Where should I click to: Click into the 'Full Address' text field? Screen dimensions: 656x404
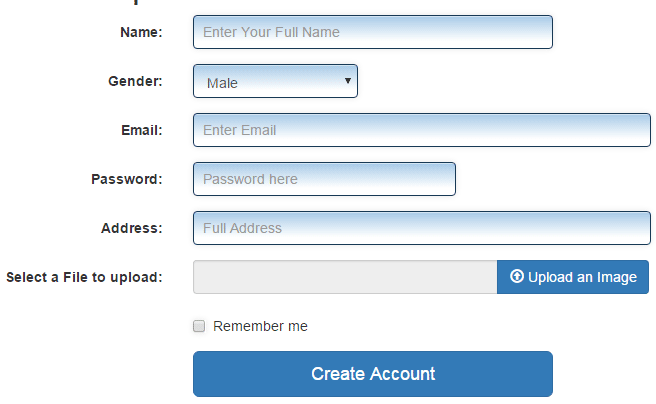click(x=422, y=228)
